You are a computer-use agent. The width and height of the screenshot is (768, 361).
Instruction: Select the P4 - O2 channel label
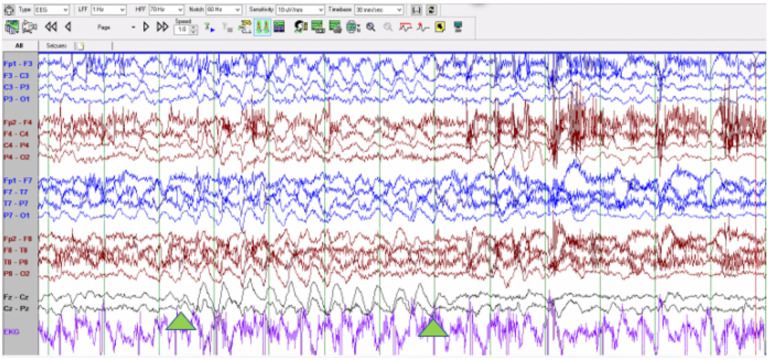pos(17,157)
